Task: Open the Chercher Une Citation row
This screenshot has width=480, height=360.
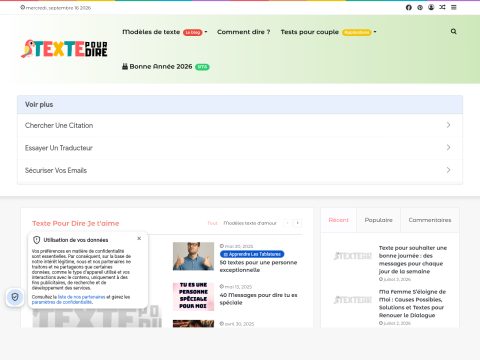Action: pos(240,125)
